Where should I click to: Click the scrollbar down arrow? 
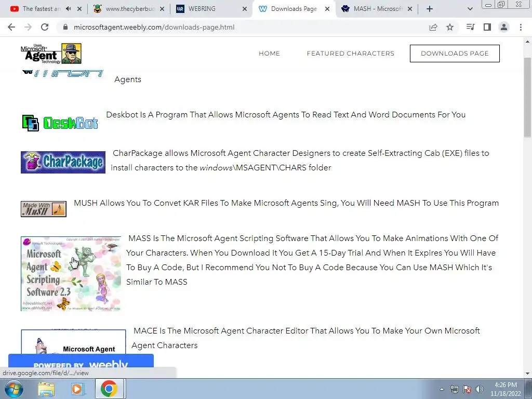coord(528,374)
